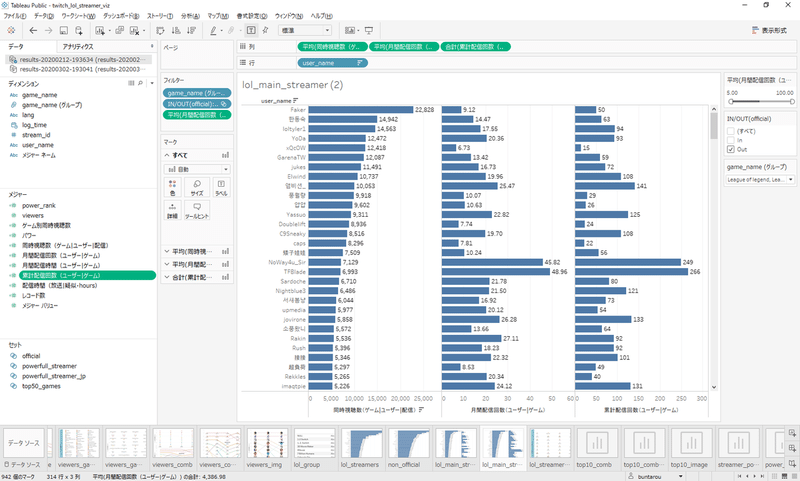Screen dimensions: 800x481
Task: Open the show/hide cards icon
Action: (x=350, y=31)
